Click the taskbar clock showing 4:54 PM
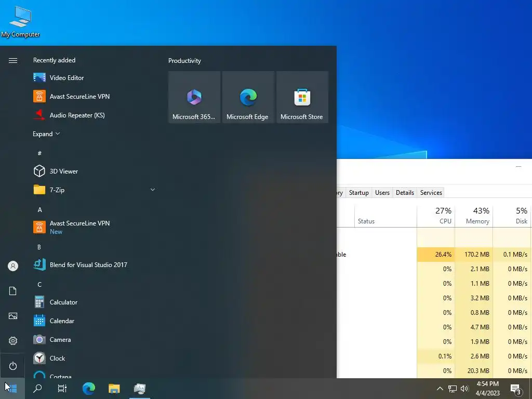Image resolution: width=532 pixels, height=399 pixels. (x=487, y=389)
